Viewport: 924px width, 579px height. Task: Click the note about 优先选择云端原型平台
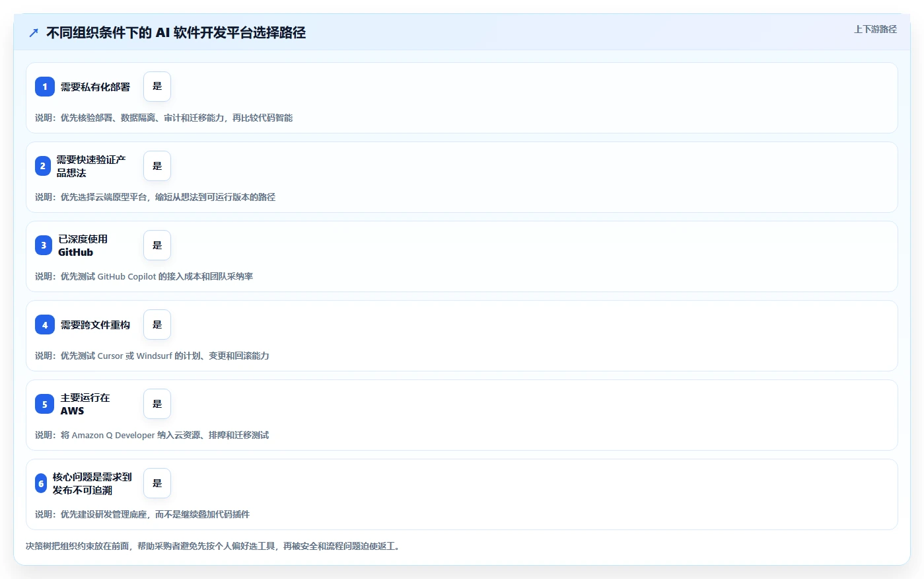pos(155,197)
